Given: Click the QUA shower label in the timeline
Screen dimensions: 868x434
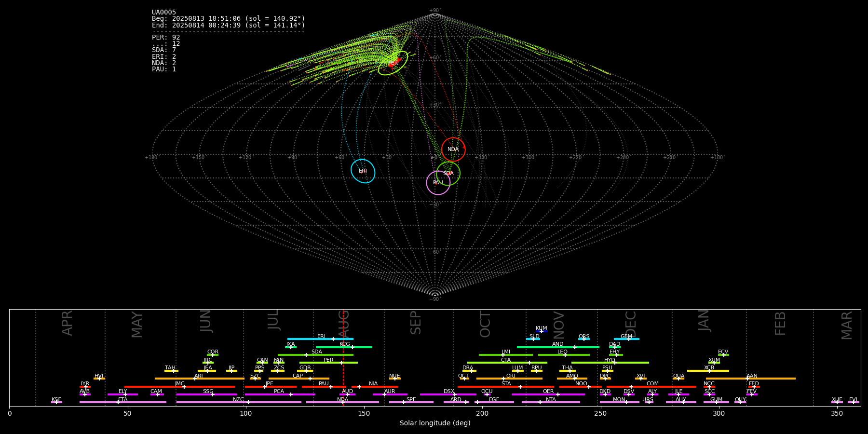Looking at the screenshot, I should coord(679,376).
